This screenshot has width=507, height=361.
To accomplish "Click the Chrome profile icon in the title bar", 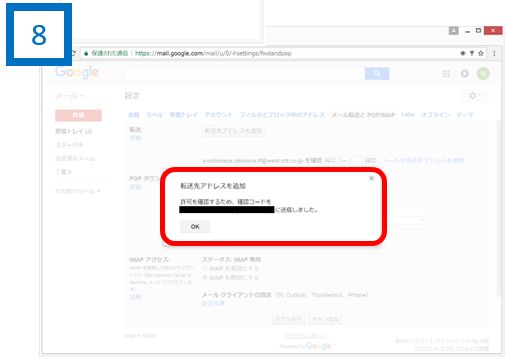I will point(453,31).
